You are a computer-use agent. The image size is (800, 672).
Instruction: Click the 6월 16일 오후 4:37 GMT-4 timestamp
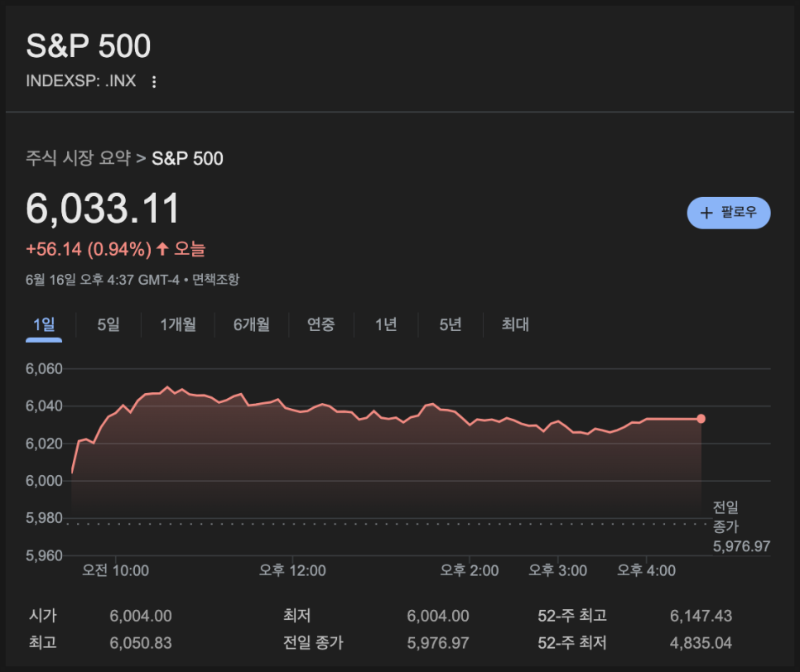pyautogui.click(x=103, y=280)
